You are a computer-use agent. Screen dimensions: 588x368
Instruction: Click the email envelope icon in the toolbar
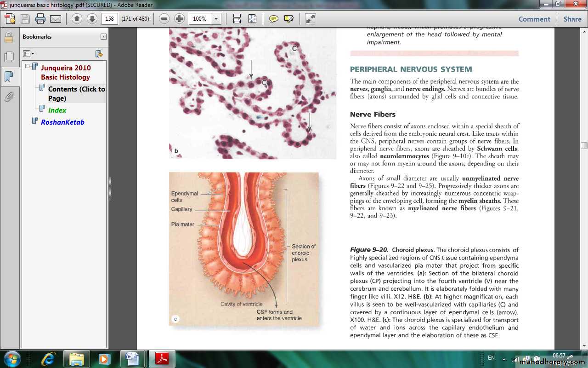[x=56, y=19]
